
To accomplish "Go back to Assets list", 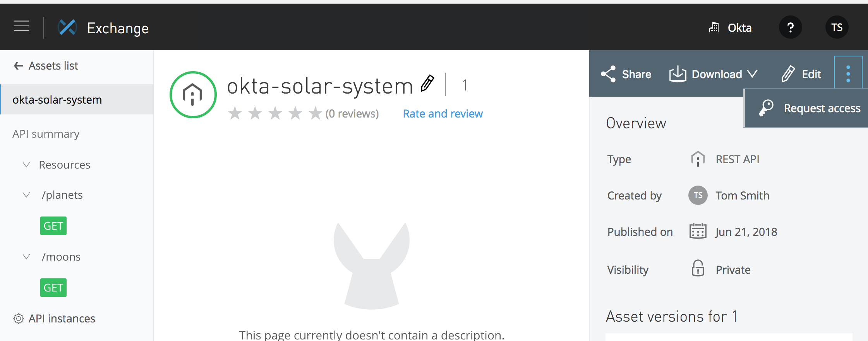I will click(x=46, y=66).
